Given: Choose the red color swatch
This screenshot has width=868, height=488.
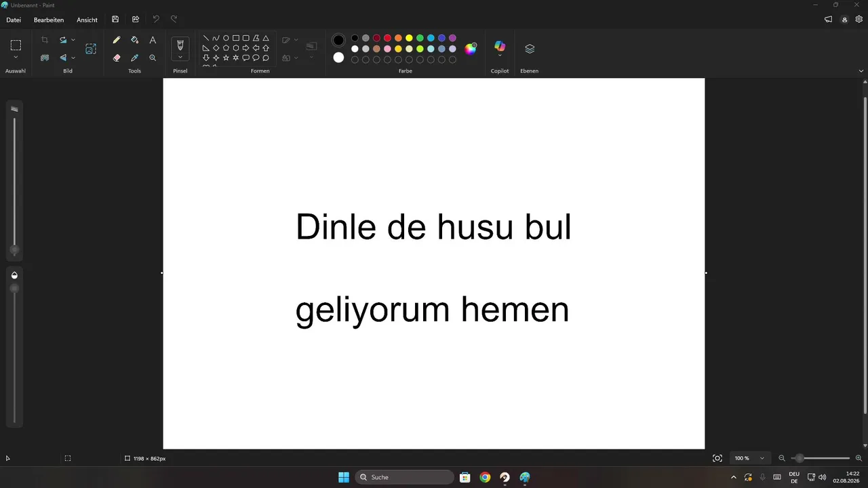Looking at the screenshot, I should click(387, 38).
